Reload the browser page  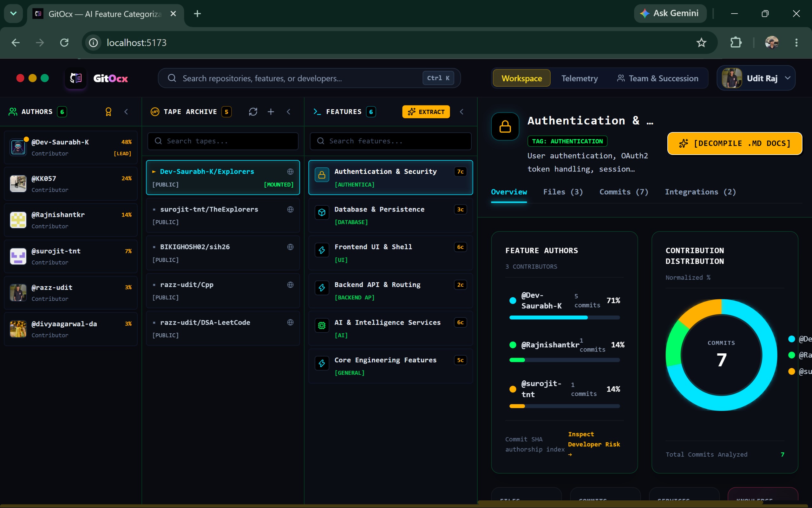coord(64,43)
